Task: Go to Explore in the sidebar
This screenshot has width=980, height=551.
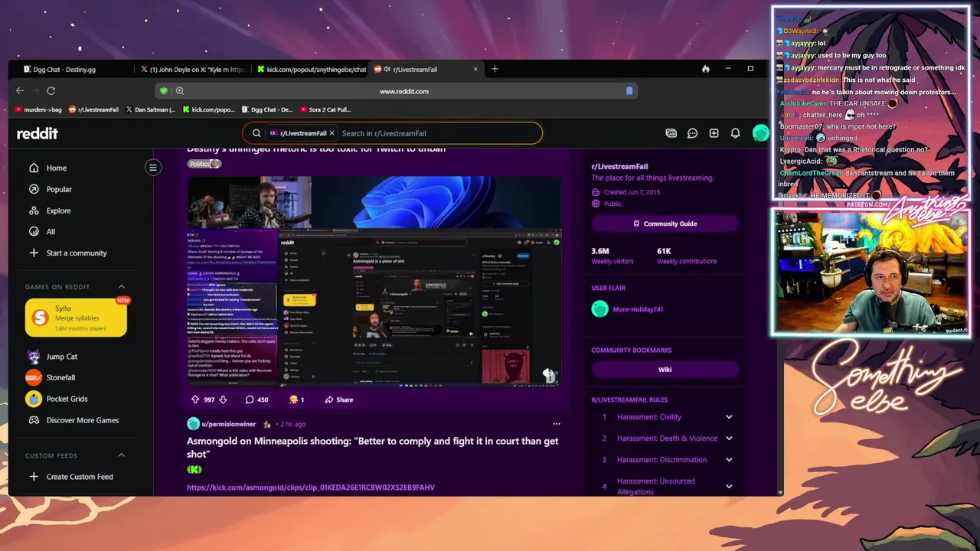Action: (x=58, y=210)
